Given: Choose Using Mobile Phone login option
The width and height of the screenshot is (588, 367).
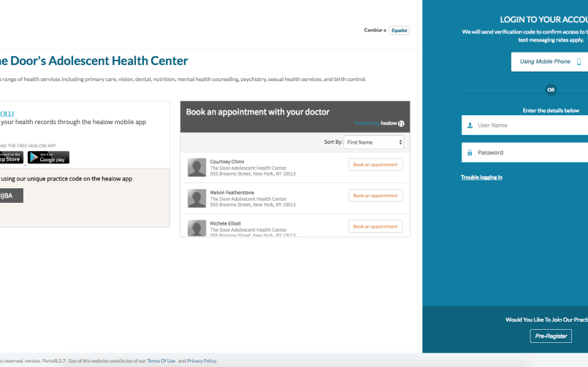Looking at the screenshot, I should (x=549, y=61).
